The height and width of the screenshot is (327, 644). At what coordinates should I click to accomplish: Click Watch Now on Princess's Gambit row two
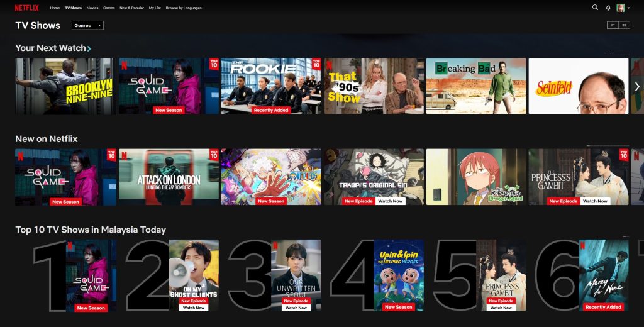[x=595, y=201]
